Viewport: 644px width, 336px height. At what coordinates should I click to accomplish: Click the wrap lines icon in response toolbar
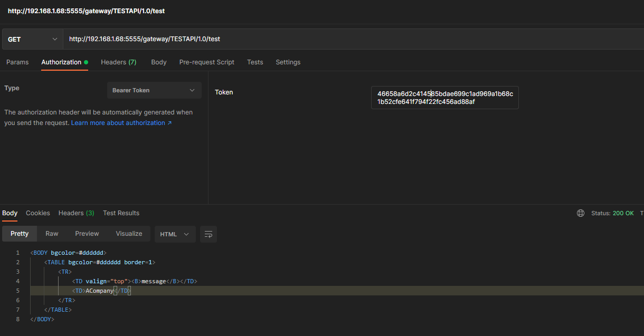[x=209, y=234]
